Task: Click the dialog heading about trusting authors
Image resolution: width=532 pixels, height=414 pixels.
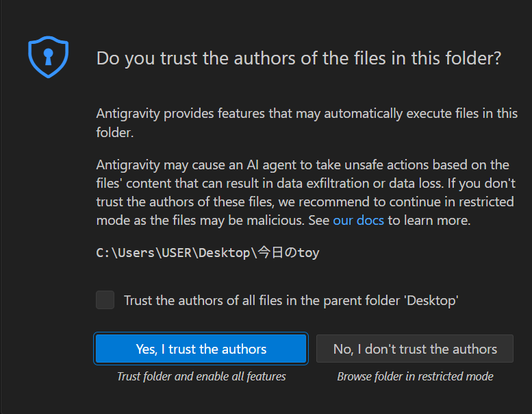Action: pos(299,58)
